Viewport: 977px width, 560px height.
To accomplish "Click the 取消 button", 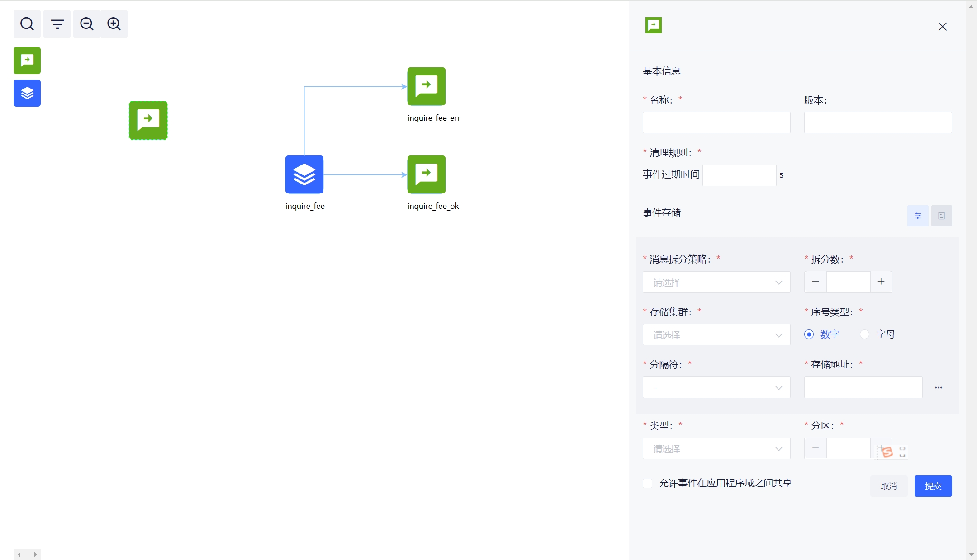I will (x=889, y=486).
